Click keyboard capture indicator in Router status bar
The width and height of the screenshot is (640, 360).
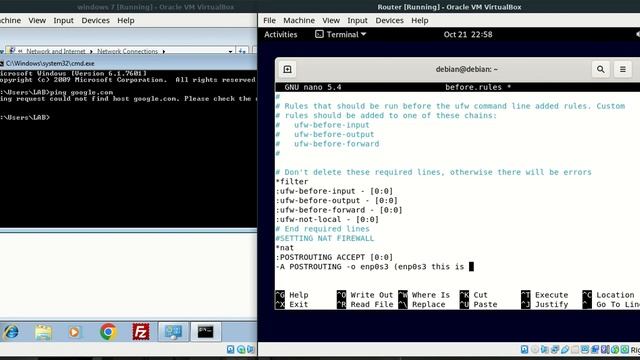click(625, 349)
